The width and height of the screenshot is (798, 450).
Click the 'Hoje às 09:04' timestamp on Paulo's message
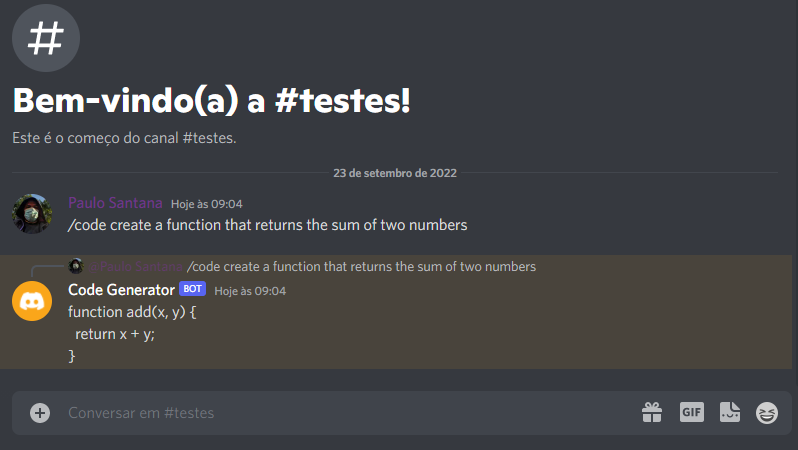pos(207,204)
